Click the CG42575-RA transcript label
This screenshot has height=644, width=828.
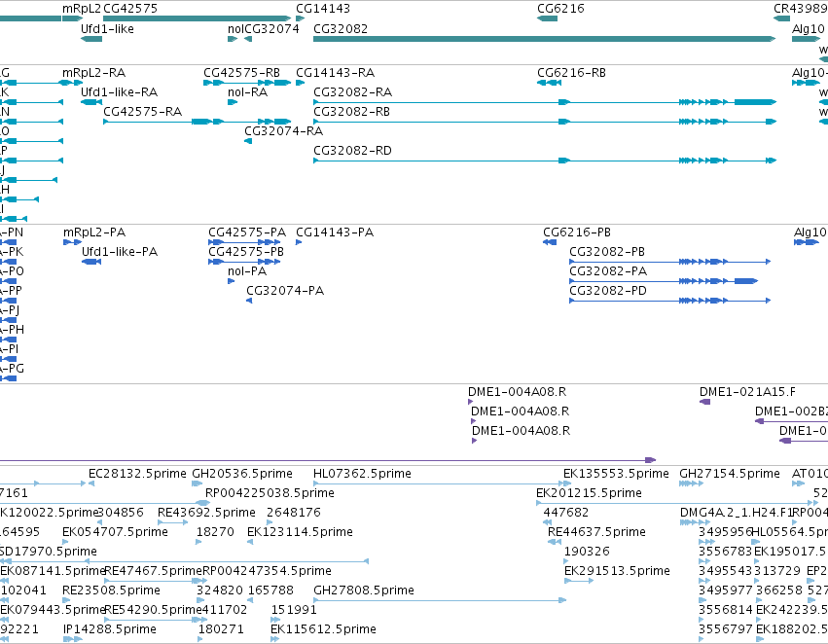(143, 112)
